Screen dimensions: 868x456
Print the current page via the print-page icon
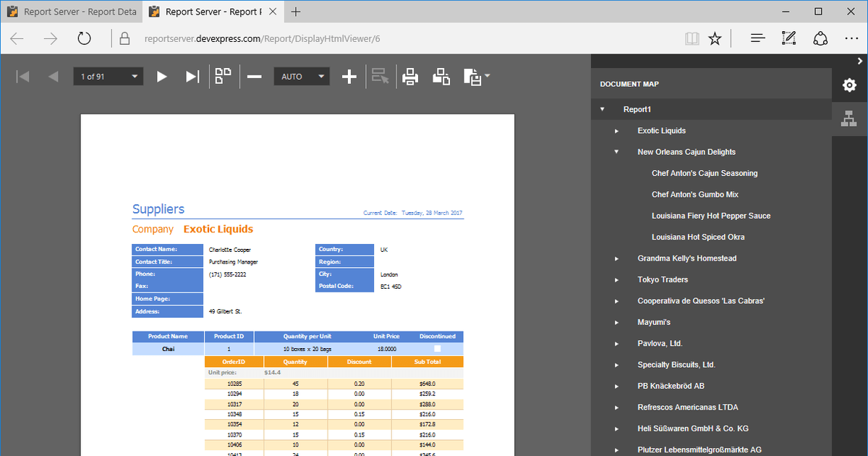point(441,76)
